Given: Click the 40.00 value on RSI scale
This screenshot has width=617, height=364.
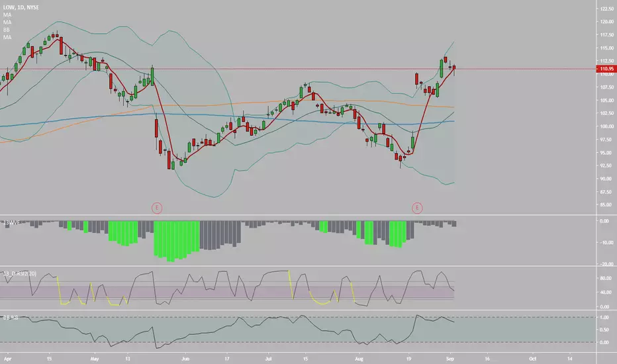Looking at the screenshot, I should click(x=606, y=293).
